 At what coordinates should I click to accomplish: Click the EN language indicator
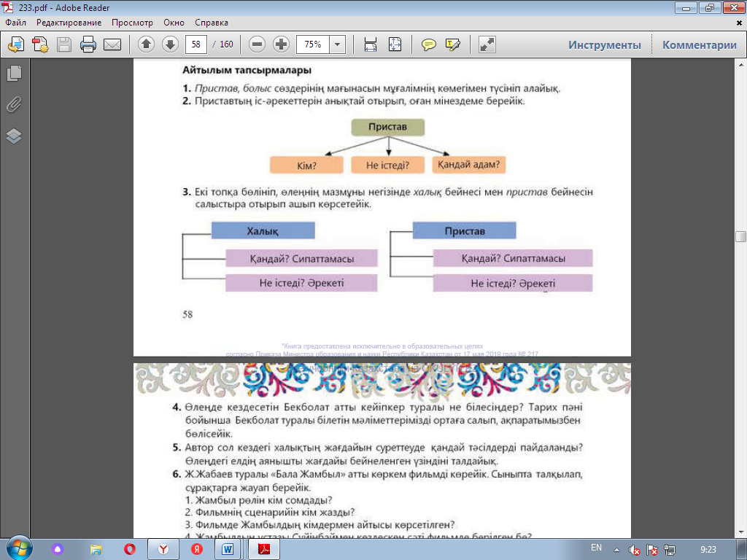596,548
